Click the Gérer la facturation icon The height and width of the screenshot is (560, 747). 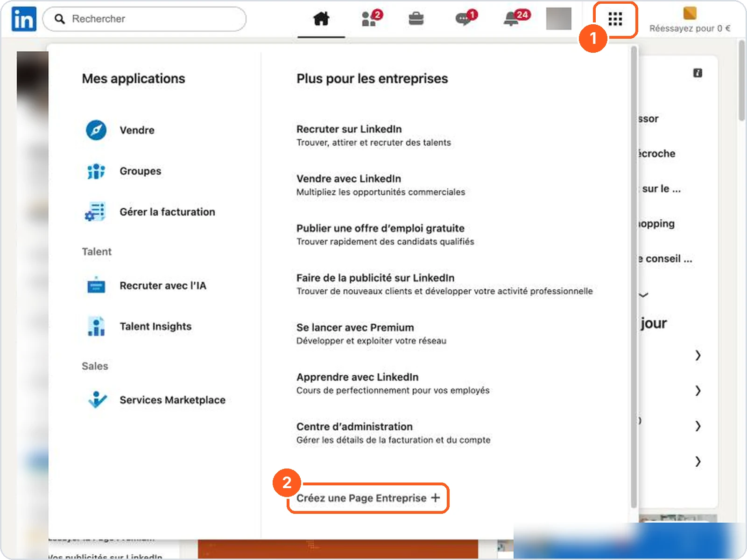95,212
